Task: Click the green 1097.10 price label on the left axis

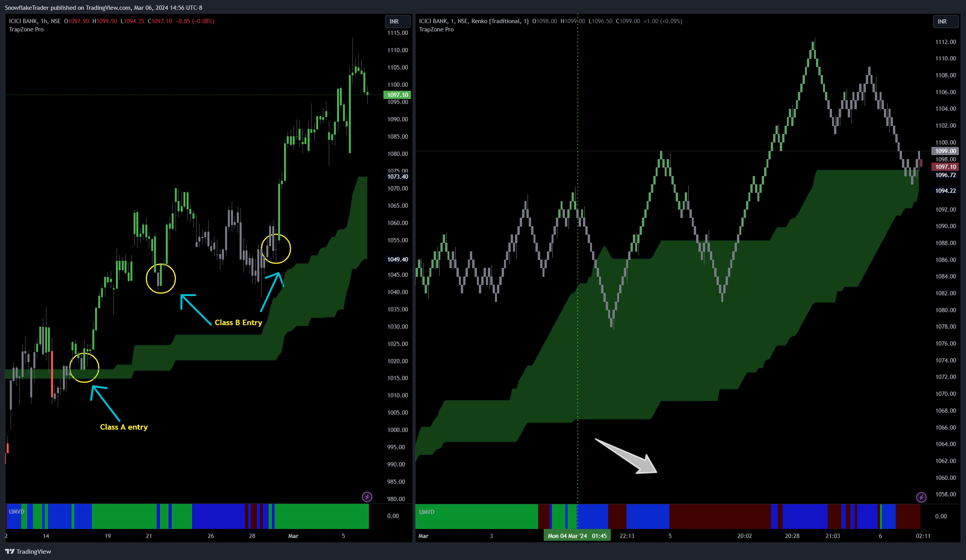Action: [x=397, y=95]
